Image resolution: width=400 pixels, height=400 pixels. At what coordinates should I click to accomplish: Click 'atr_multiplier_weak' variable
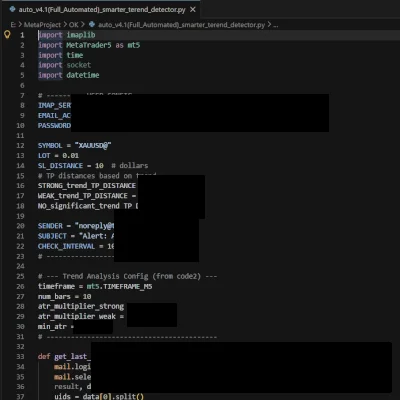tap(77, 316)
